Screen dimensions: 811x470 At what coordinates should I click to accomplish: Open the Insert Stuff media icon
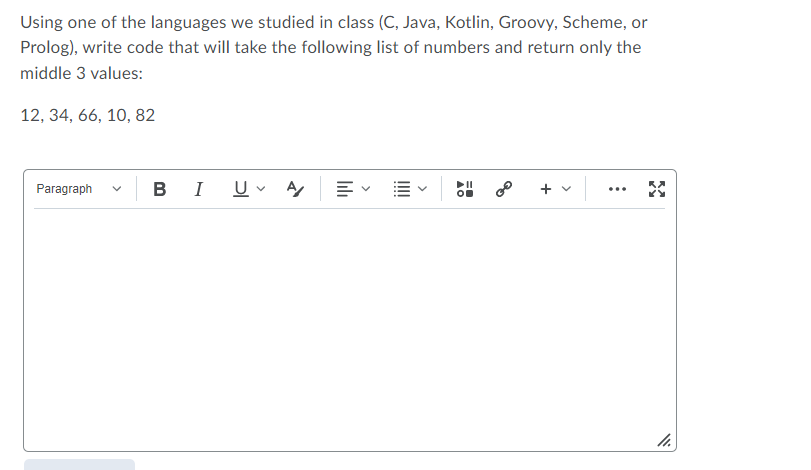(464, 189)
